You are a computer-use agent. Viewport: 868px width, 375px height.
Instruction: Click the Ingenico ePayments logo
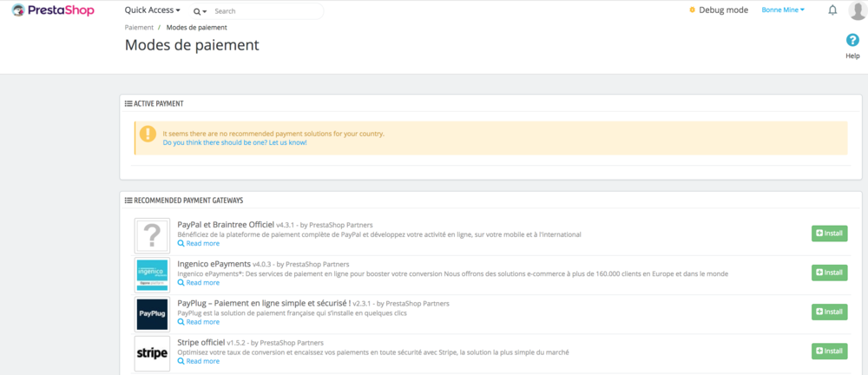(152, 274)
